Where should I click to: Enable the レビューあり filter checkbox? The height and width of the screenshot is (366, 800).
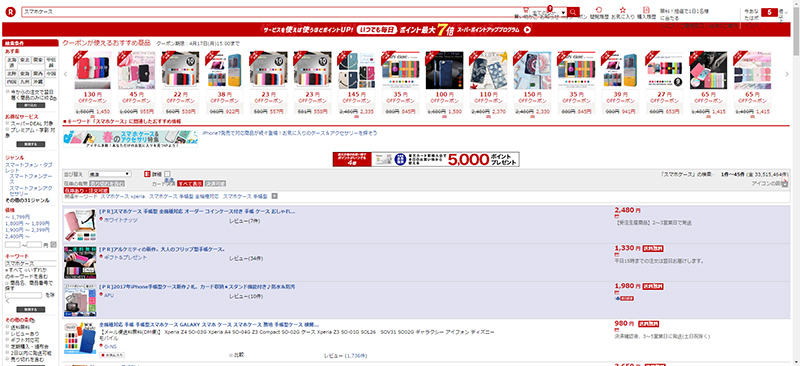tap(8, 332)
